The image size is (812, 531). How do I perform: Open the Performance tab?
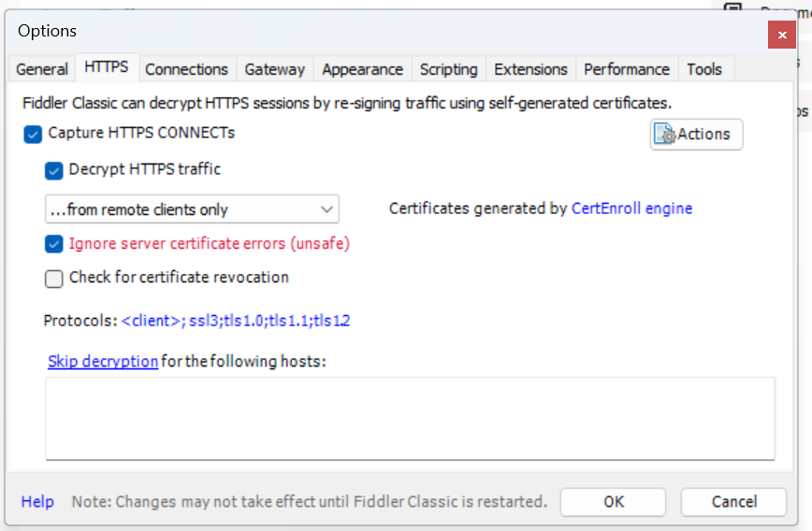click(x=627, y=69)
